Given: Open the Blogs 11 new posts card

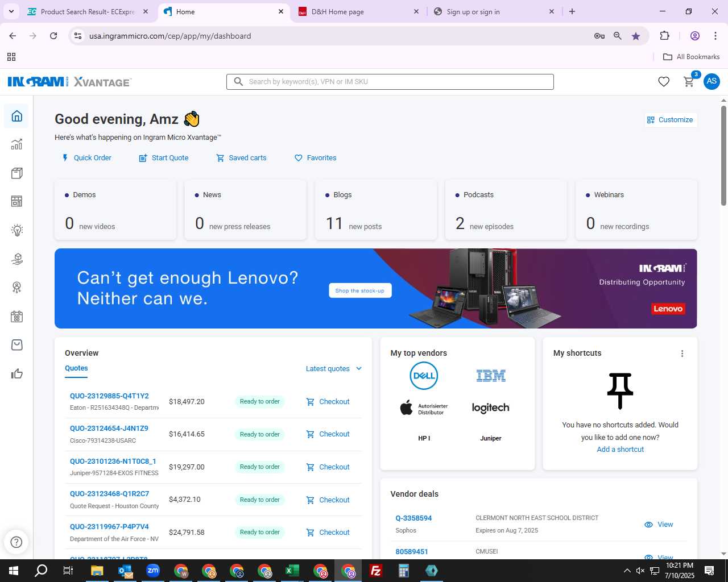Looking at the screenshot, I should click(x=377, y=210).
